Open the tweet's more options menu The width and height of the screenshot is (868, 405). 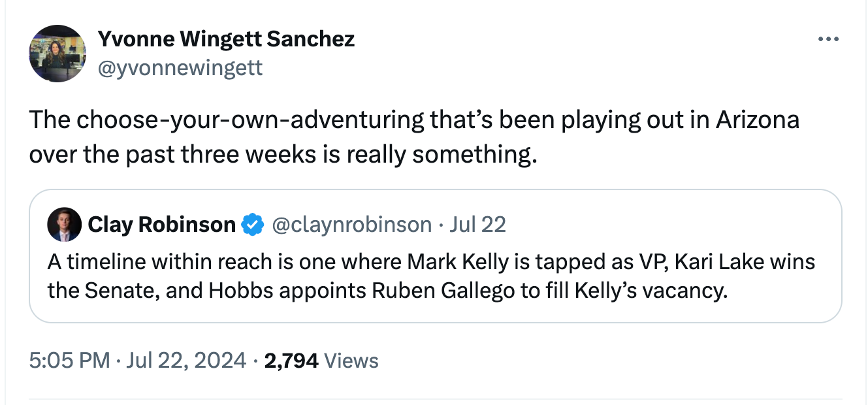[x=828, y=40]
